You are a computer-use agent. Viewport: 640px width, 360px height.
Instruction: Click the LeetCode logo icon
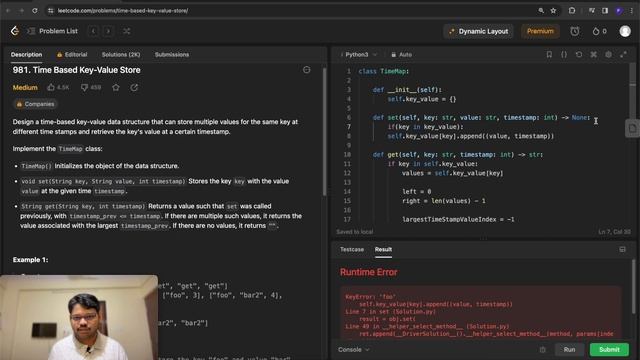[15, 31]
